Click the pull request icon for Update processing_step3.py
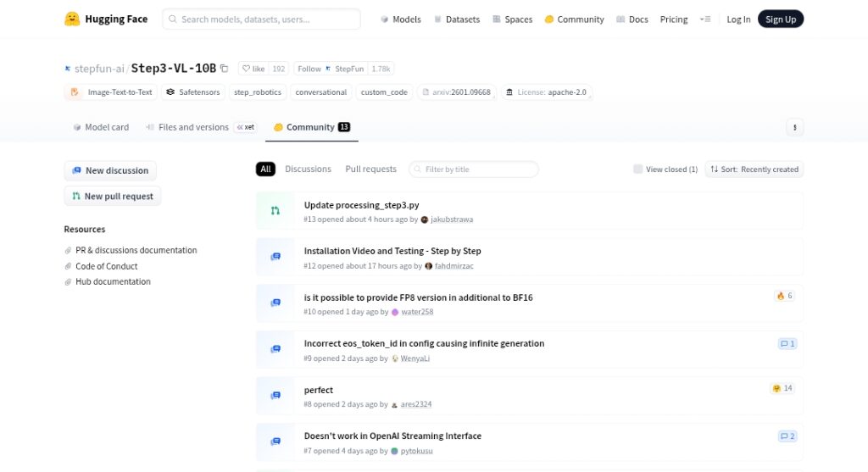Image resolution: width=868 pixels, height=472 pixels. (275, 211)
